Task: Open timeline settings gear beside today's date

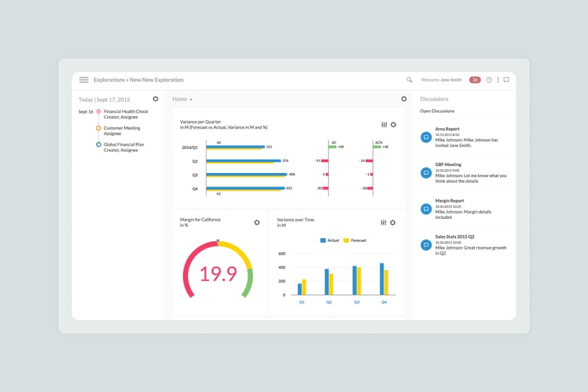Action: pyautogui.click(x=155, y=99)
